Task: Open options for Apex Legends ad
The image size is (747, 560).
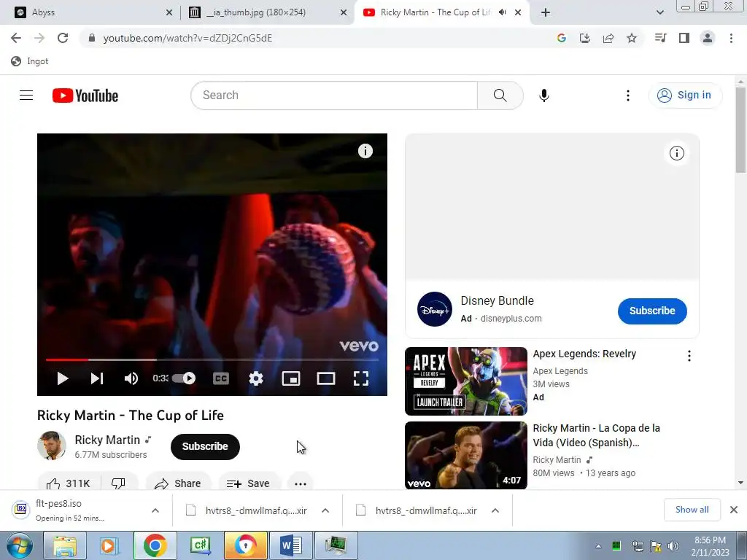Action: click(689, 356)
